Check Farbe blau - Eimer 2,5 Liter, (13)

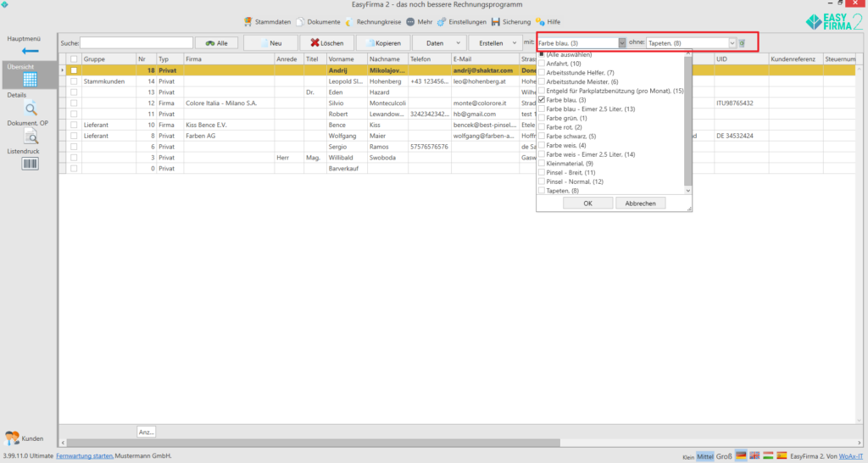542,109
